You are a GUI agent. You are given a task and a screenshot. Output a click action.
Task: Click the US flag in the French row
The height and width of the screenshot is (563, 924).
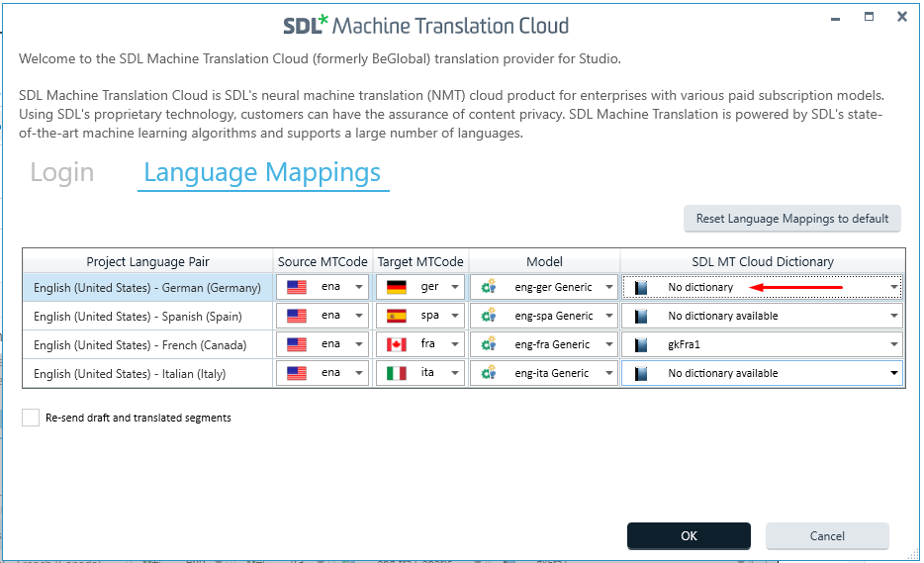click(x=297, y=344)
